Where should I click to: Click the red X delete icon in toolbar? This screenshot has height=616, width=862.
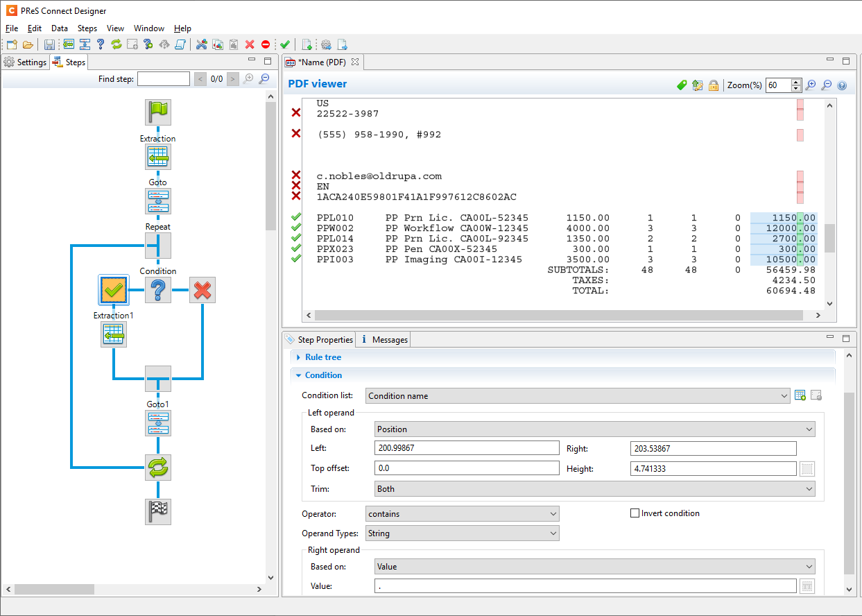click(250, 45)
